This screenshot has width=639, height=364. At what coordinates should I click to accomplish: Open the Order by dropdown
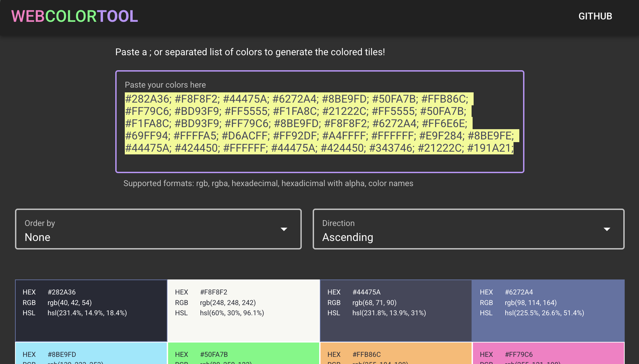(158, 229)
